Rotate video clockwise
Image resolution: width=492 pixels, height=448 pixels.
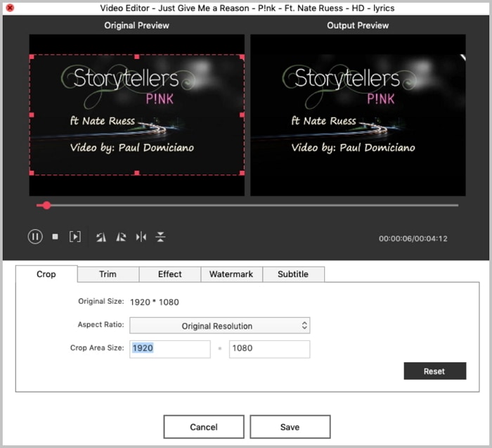121,237
